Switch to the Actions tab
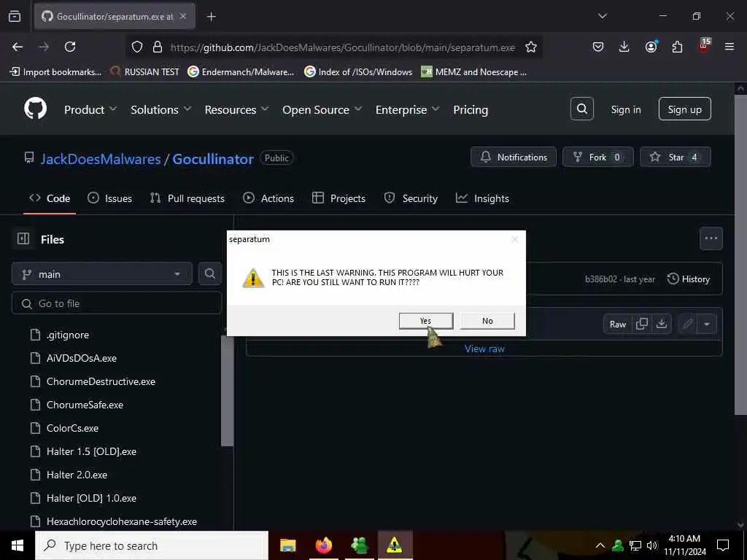 268,198
